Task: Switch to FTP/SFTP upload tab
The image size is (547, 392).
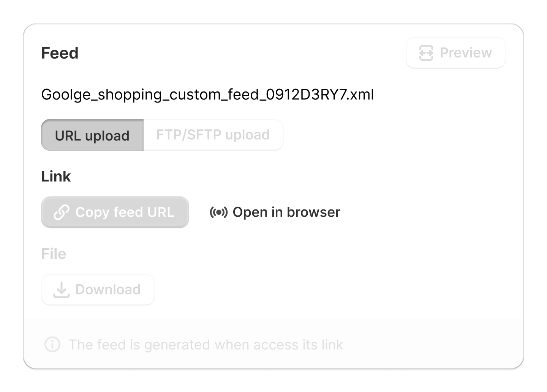Action: point(213,135)
